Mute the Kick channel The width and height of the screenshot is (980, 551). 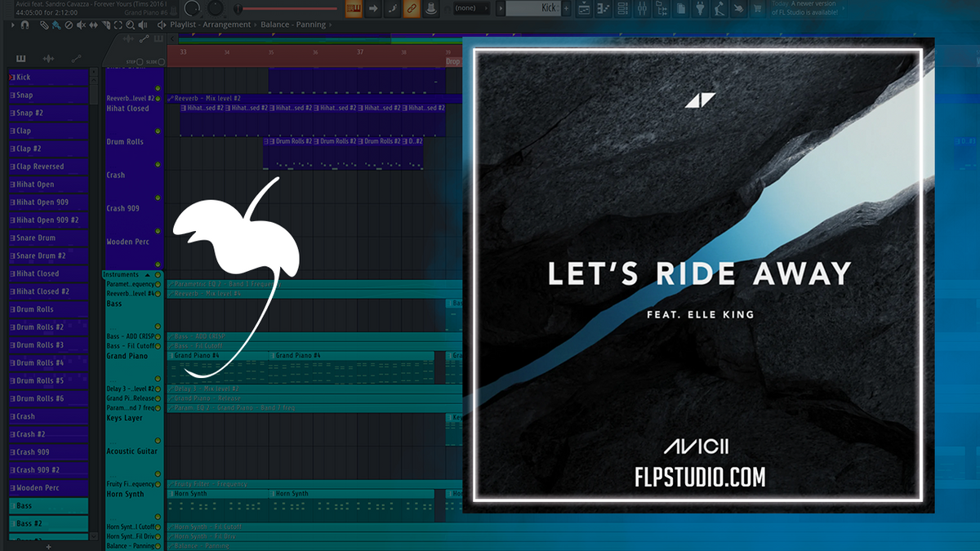click(11, 77)
